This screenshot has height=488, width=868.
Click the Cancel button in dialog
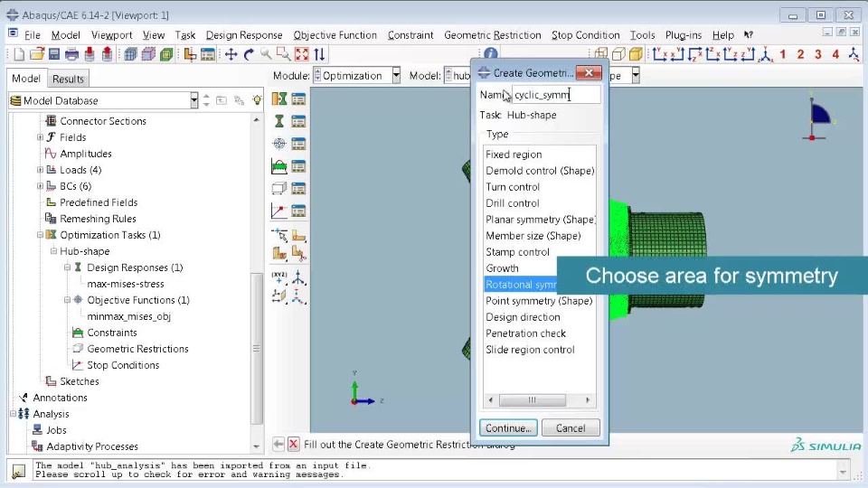[571, 427]
